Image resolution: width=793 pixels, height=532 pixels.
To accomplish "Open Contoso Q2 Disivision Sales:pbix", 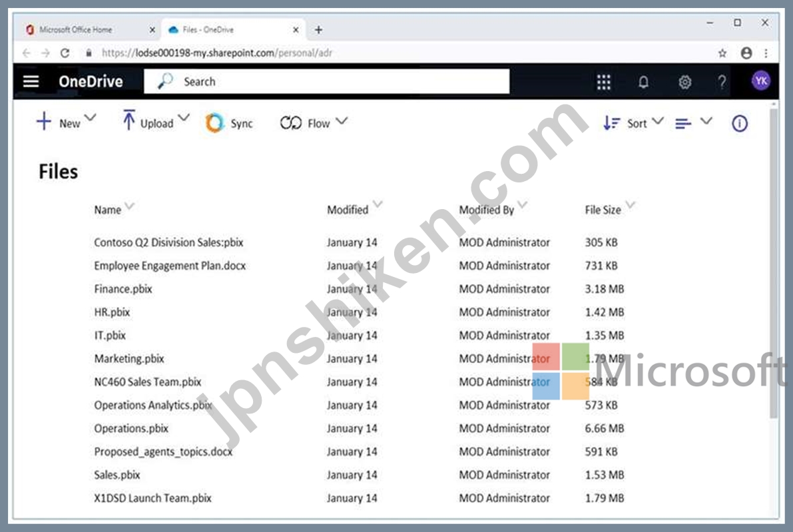I will coord(168,242).
